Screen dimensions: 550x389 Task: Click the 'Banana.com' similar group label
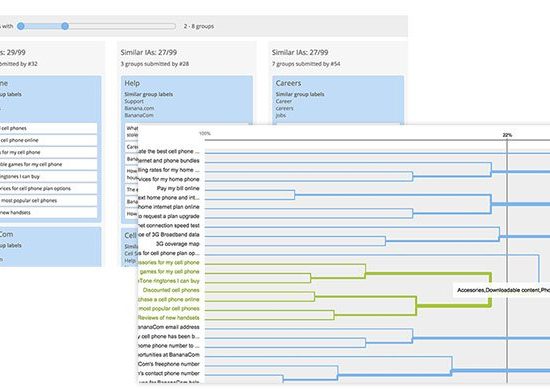[139, 108]
